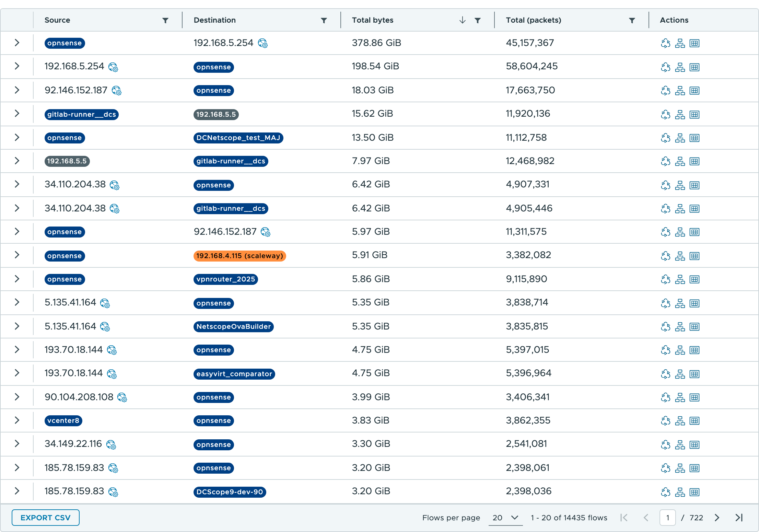Click first action icon in vcenter8 row

(665, 421)
